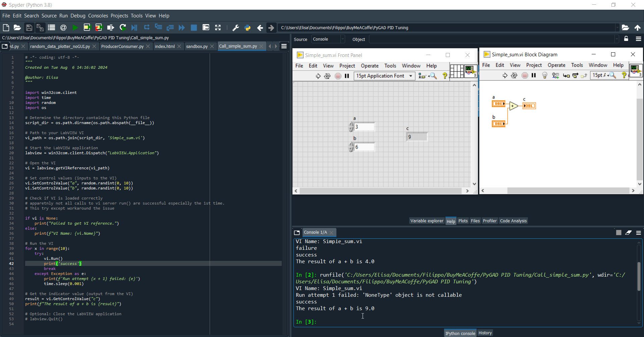Viewport: 644px width, 337px height.
Task: Start debugging the file
Action: pos(135,27)
